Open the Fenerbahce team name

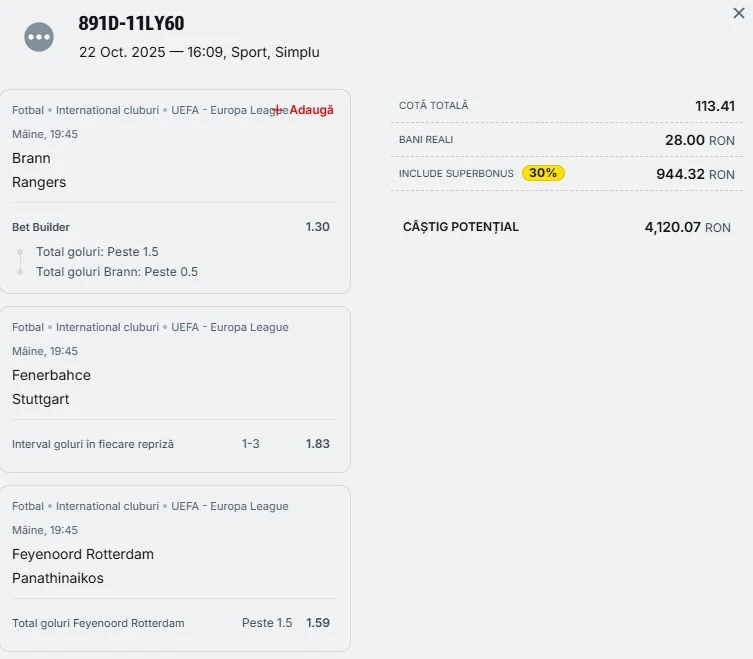pyautogui.click(x=51, y=375)
